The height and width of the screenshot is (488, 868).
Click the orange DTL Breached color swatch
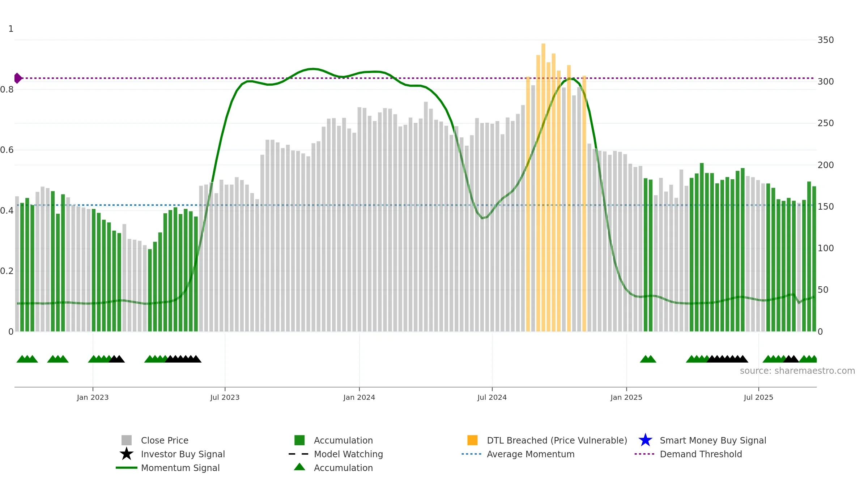(472, 440)
